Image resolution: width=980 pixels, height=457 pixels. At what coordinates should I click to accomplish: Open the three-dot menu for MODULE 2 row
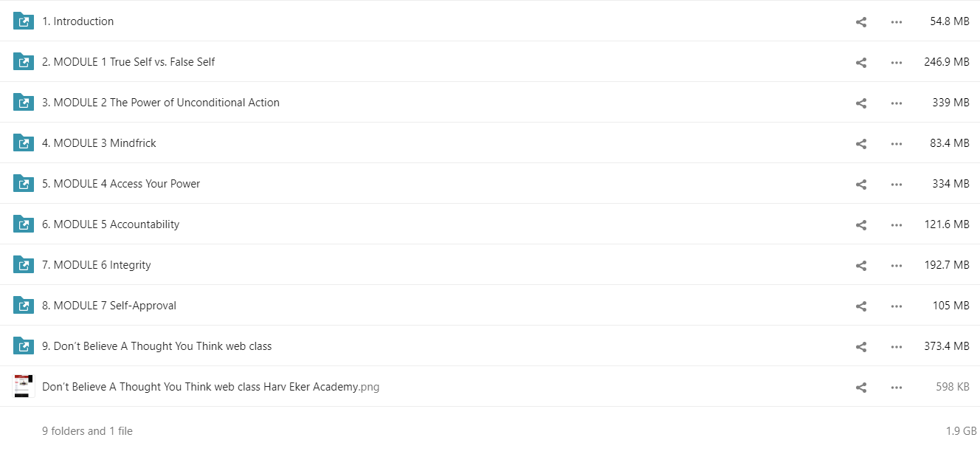(897, 103)
